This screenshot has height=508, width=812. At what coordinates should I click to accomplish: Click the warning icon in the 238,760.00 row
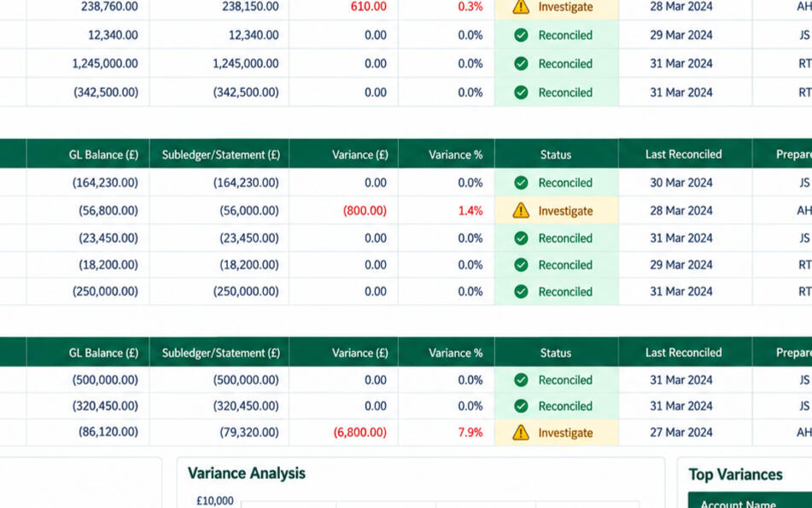pos(521,7)
